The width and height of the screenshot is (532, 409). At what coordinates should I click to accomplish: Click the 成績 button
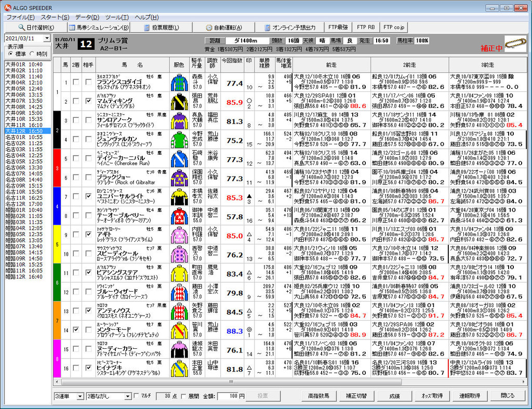(x=394, y=396)
